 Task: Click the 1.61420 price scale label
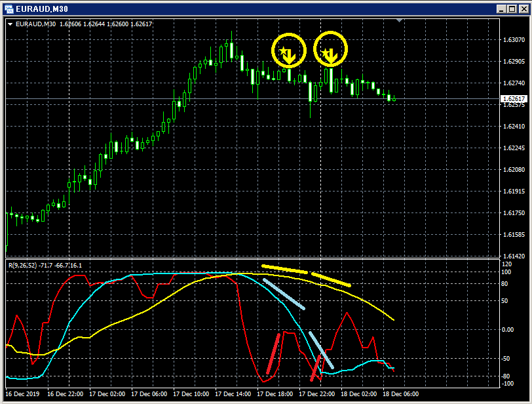514,256
